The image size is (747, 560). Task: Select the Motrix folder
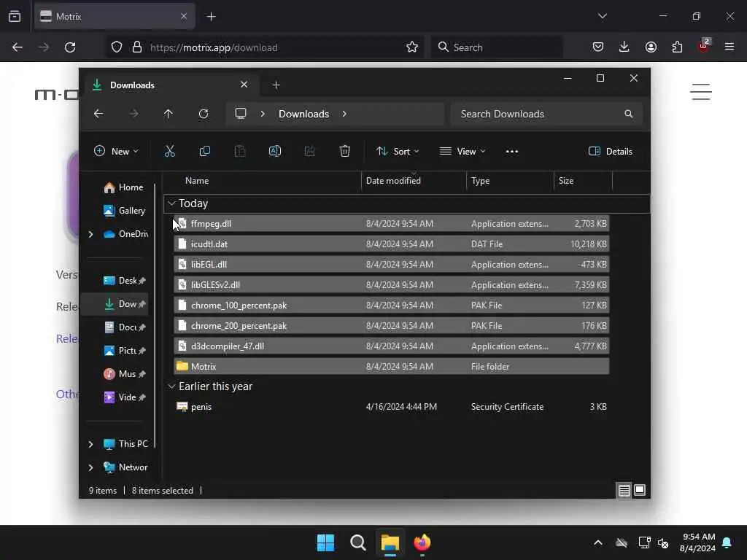pyautogui.click(x=391, y=367)
